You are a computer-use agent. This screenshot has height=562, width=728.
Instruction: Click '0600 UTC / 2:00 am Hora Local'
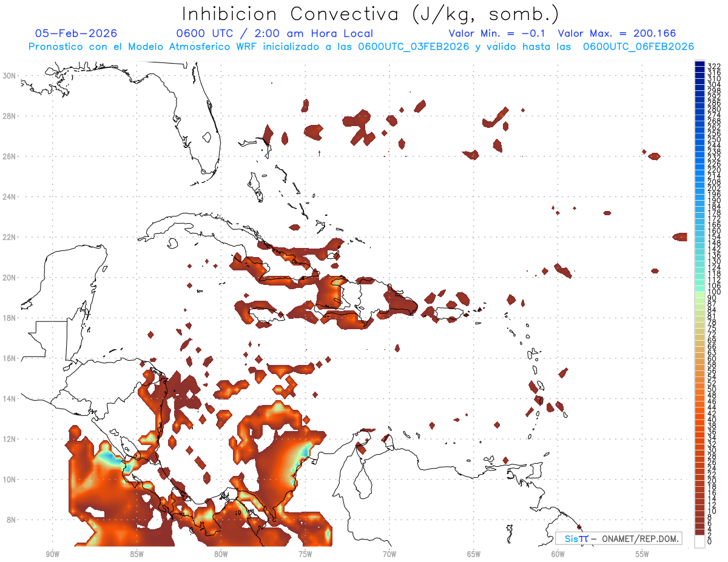(x=274, y=33)
